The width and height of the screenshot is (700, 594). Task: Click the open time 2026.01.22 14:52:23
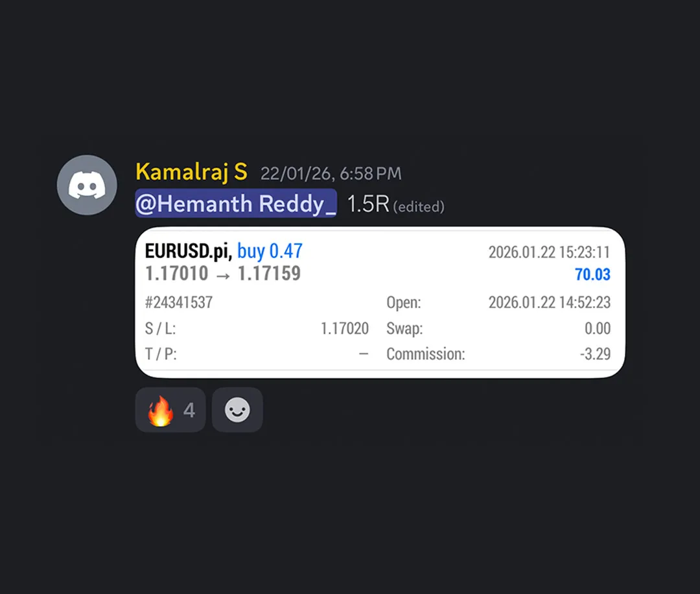pos(550,302)
